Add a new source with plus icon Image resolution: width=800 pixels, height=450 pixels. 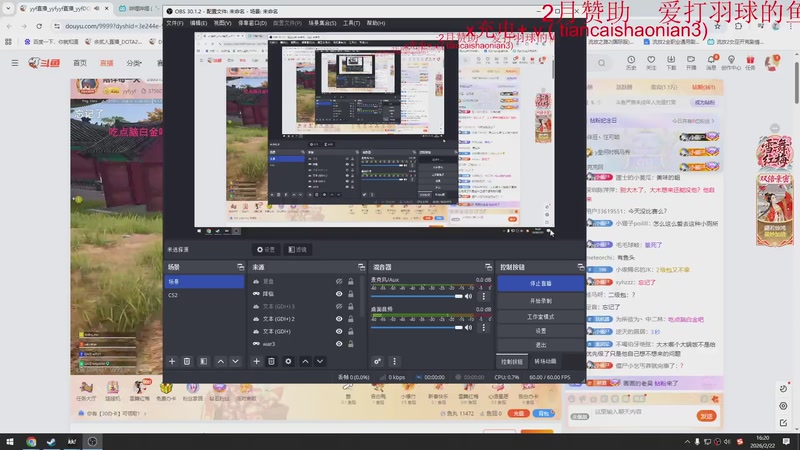256,361
